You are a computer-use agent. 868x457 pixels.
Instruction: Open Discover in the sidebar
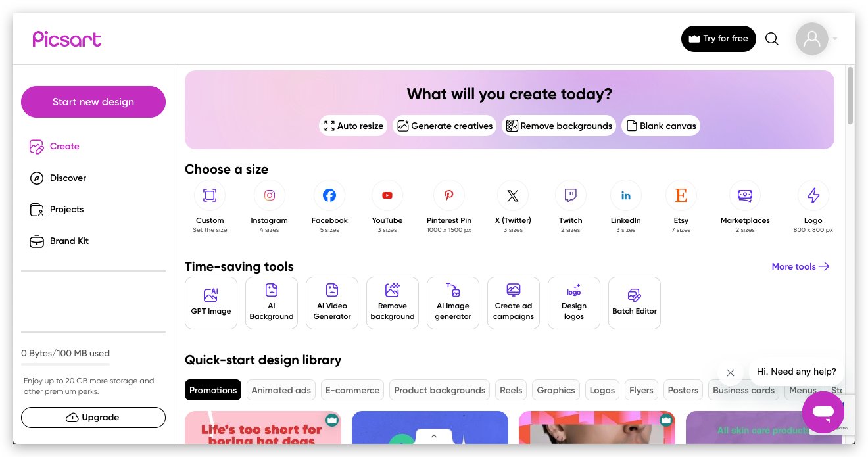[68, 178]
